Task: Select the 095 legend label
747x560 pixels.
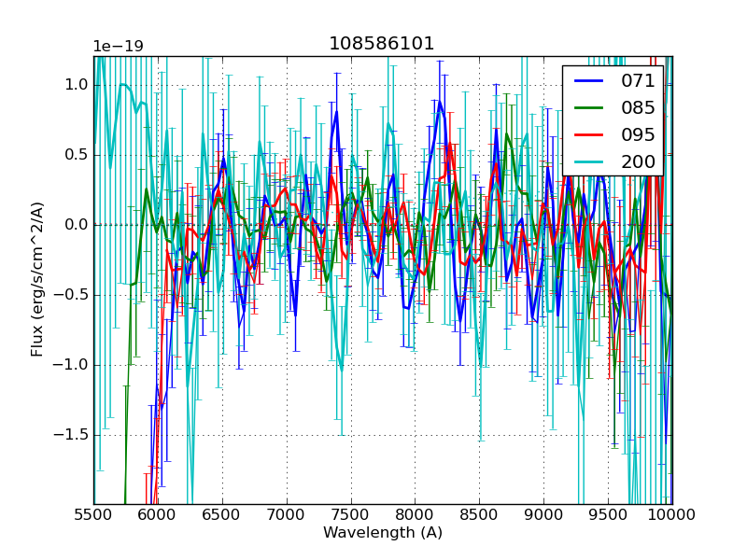Action: 638,135
